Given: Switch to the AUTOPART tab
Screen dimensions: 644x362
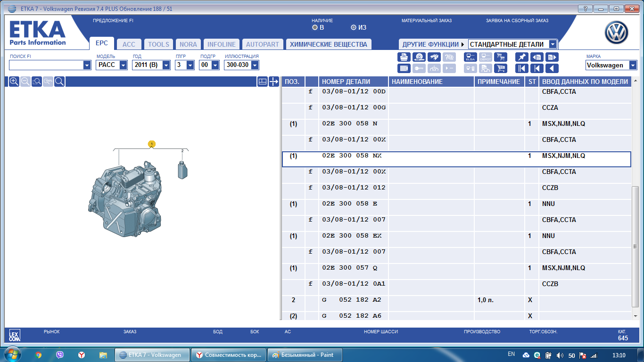Looking at the screenshot, I should 263,44.
